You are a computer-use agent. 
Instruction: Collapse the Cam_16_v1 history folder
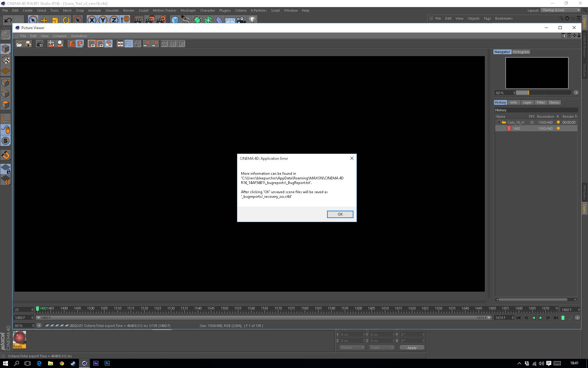499,122
